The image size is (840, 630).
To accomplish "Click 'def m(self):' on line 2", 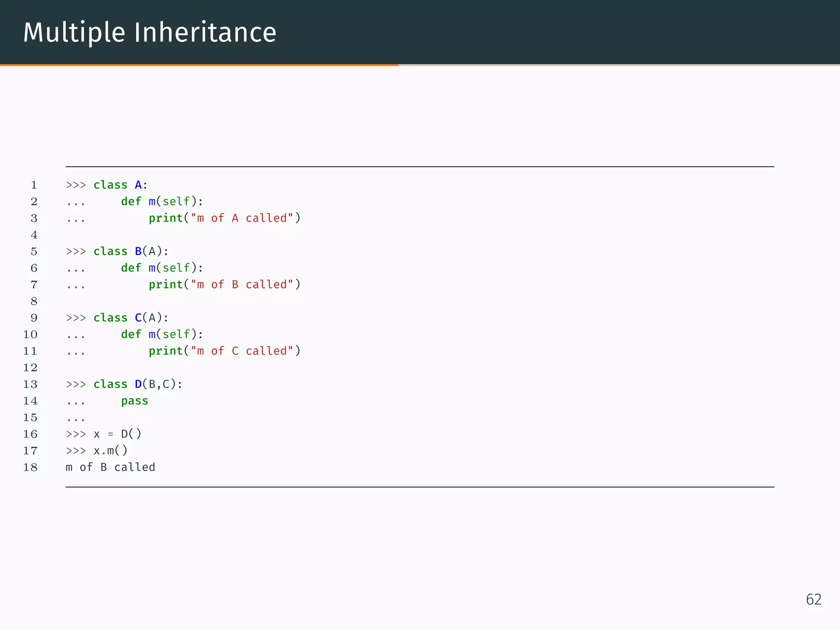I will click(162, 201).
